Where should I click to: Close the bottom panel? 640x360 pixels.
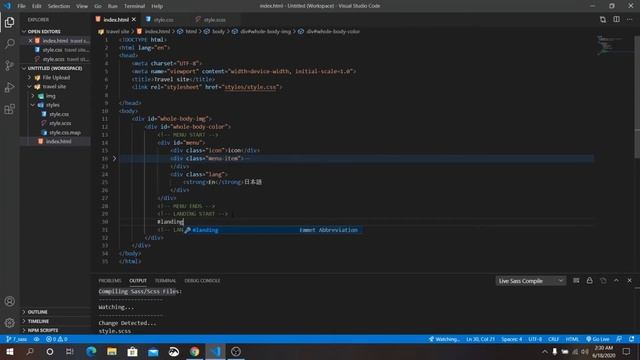629,280
